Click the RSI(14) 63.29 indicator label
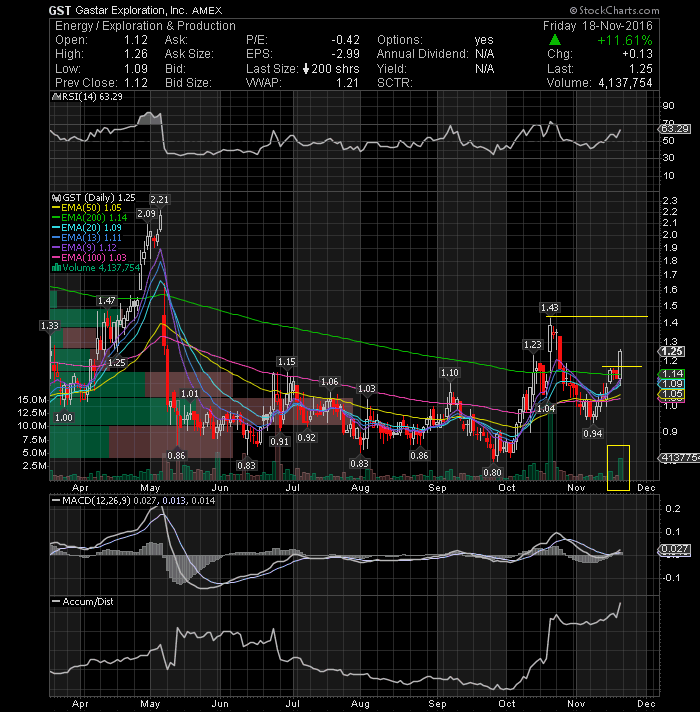700x712 pixels. click(88, 97)
